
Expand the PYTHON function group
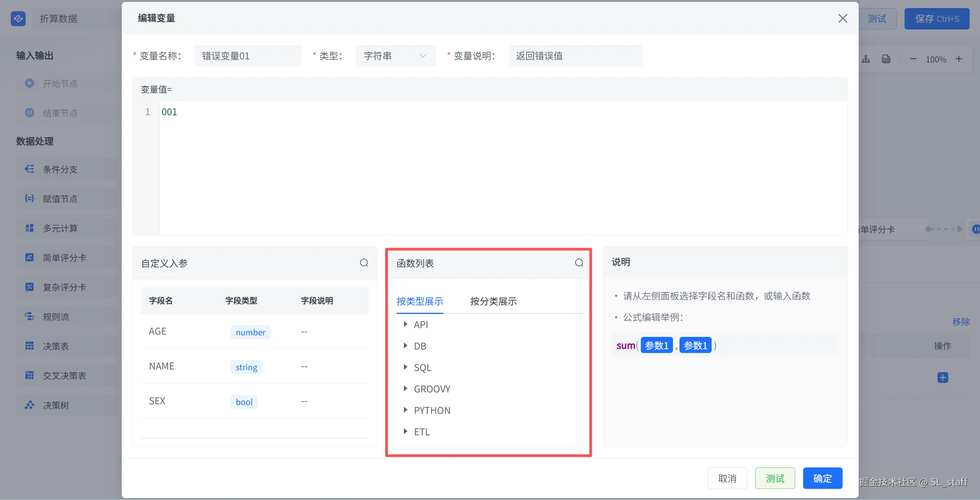405,410
